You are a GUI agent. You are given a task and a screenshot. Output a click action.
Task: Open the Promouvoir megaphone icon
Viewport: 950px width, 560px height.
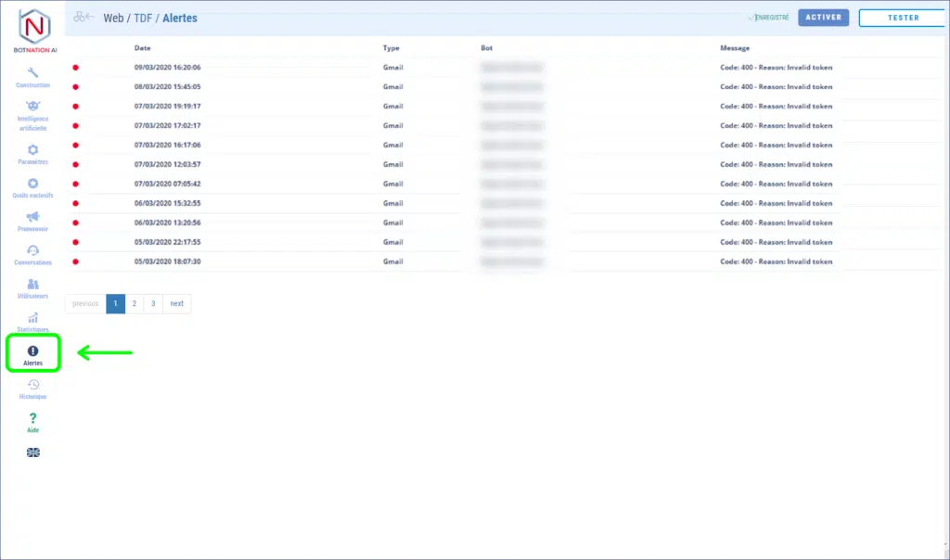tap(33, 216)
